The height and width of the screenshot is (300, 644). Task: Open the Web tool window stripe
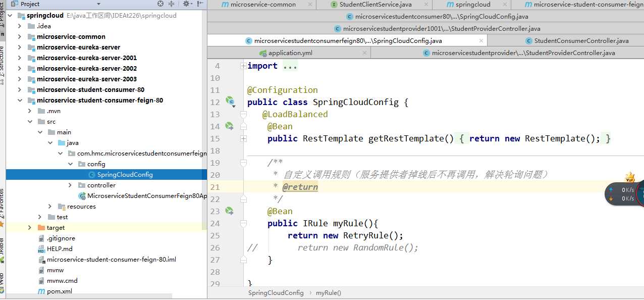(x=2, y=283)
